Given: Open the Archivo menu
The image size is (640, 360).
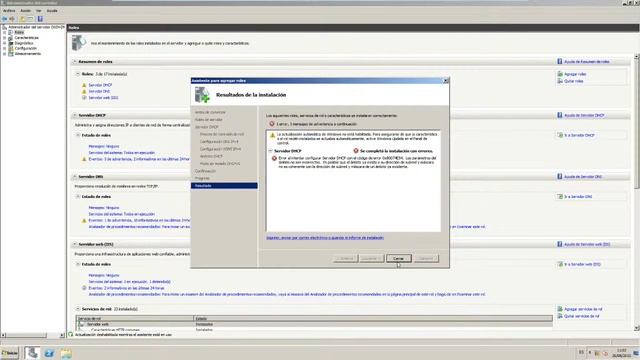Looking at the screenshot, I should pyautogui.click(x=9, y=11).
